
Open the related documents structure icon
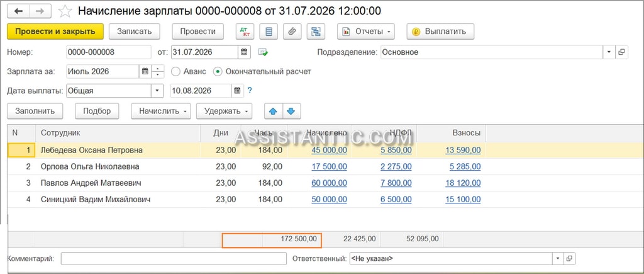pos(316,31)
